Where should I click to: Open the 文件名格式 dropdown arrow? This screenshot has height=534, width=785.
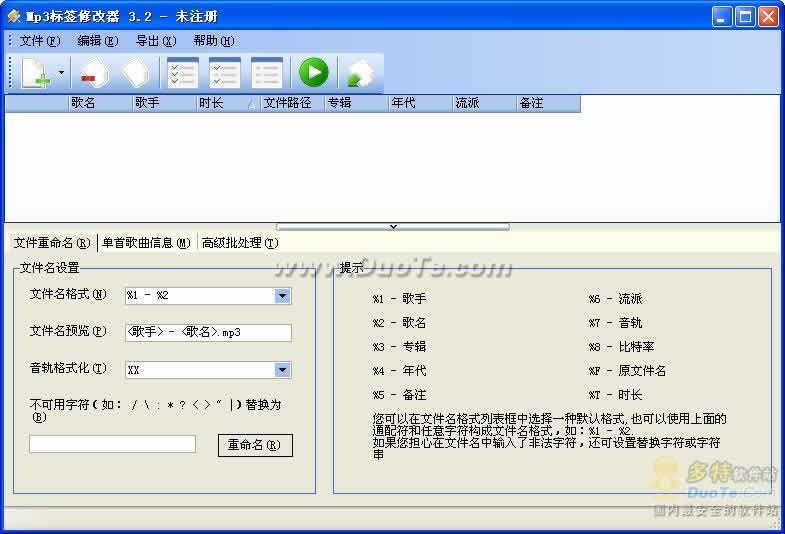pyautogui.click(x=282, y=296)
